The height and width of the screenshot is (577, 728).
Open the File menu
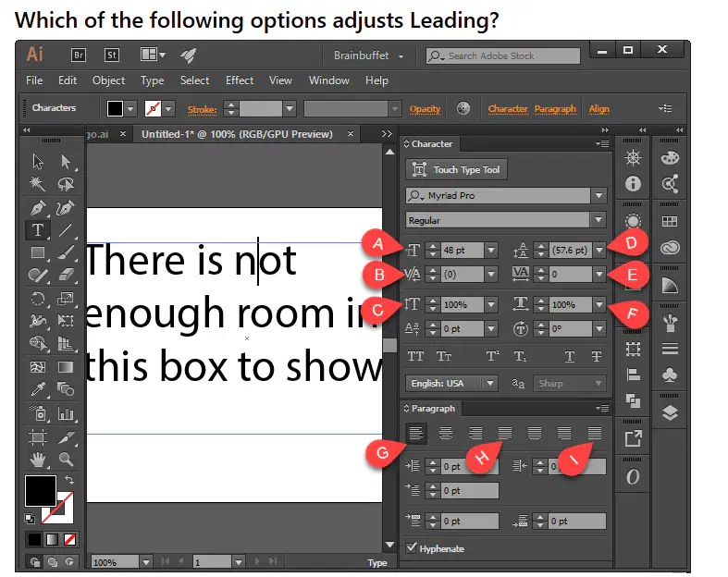coord(34,80)
